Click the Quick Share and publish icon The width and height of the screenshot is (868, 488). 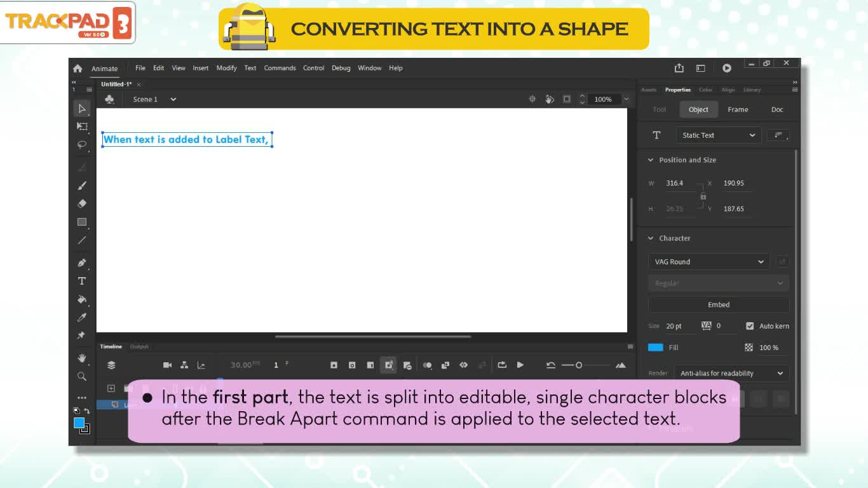(679, 68)
